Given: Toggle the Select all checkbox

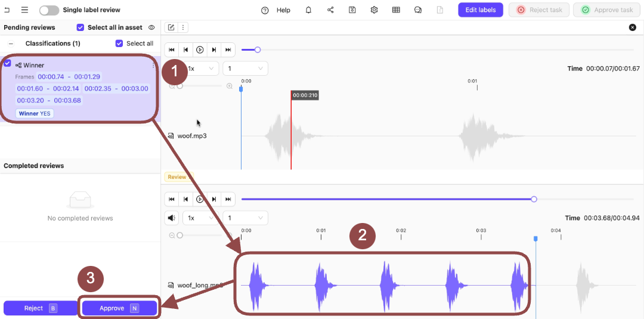Looking at the screenshot, I should 119,44.
